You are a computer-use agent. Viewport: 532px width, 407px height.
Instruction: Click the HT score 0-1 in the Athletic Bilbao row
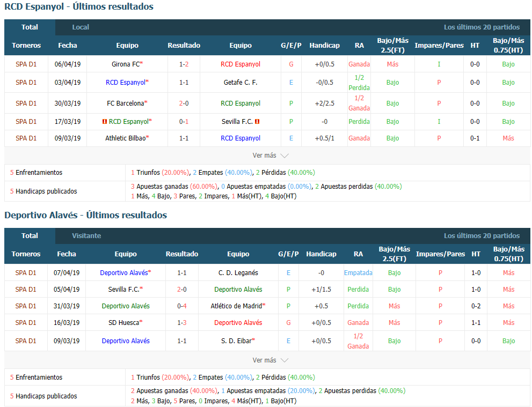tap(475, 138)
